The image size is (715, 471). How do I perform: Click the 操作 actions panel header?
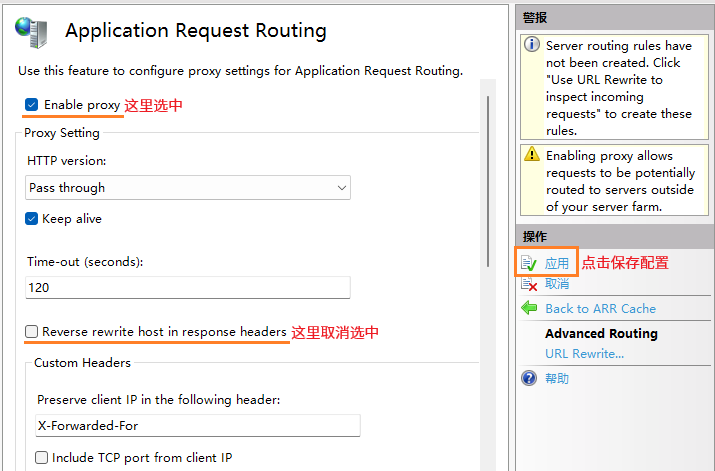point(613,237)
